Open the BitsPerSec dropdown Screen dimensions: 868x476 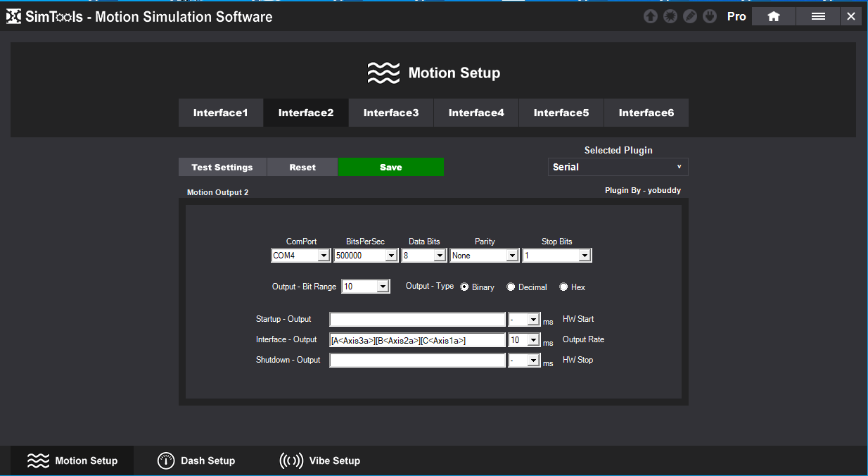pyautogui.click(x=366, y=256)
